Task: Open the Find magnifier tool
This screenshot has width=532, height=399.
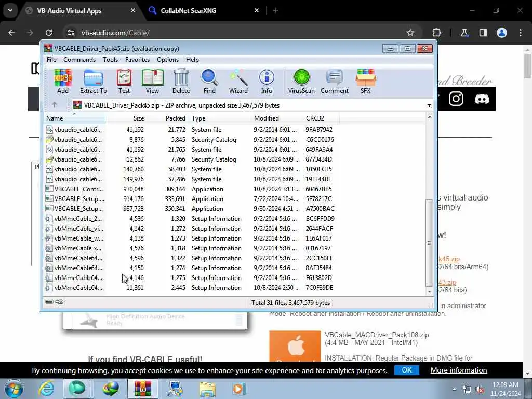Action: (x=209, y=82)
